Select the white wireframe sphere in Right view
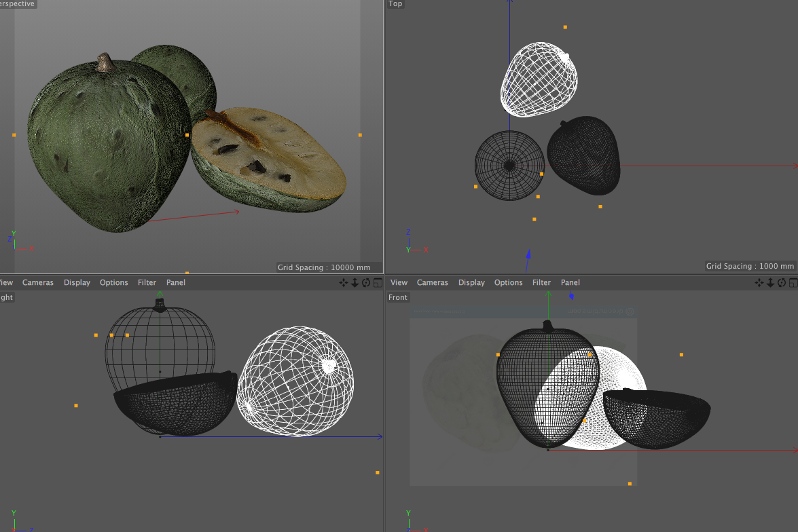Viewport: 798px width, 532px height. coord(295,380)
